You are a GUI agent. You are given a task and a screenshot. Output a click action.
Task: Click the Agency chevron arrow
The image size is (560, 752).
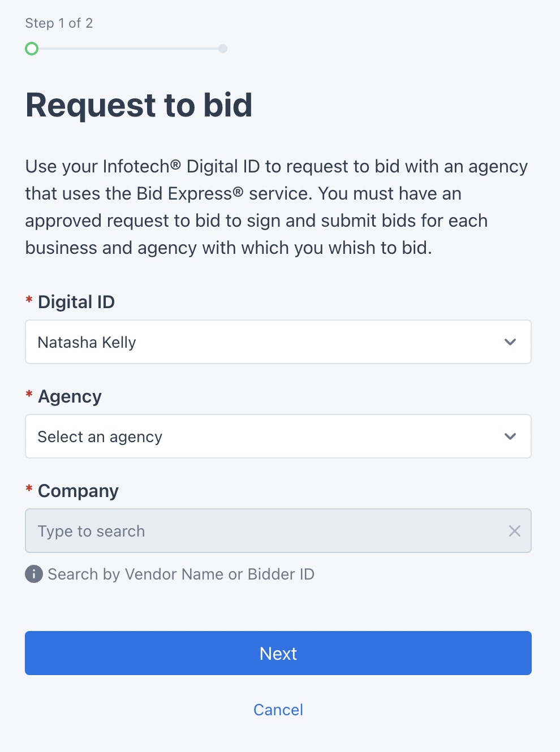510,436
